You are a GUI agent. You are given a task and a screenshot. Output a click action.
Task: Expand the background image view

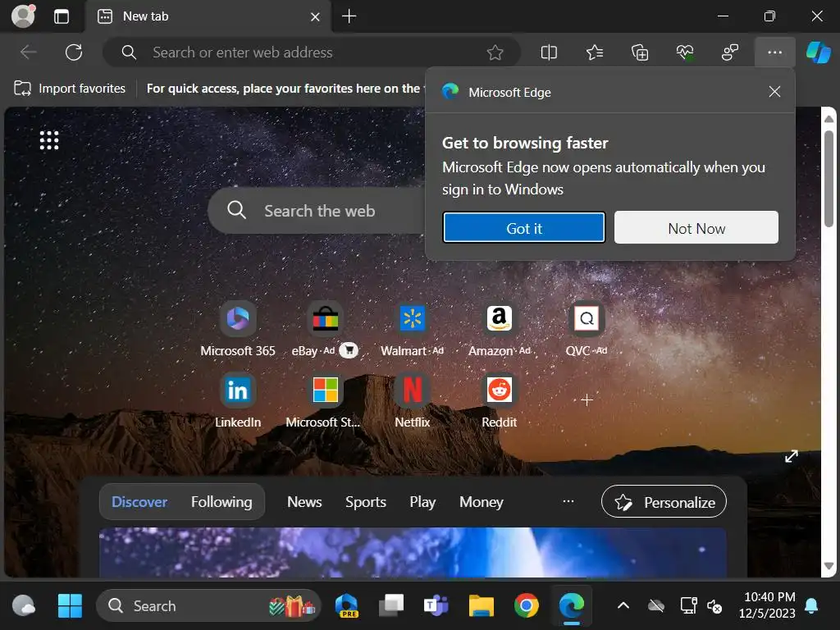pos(792,456)
